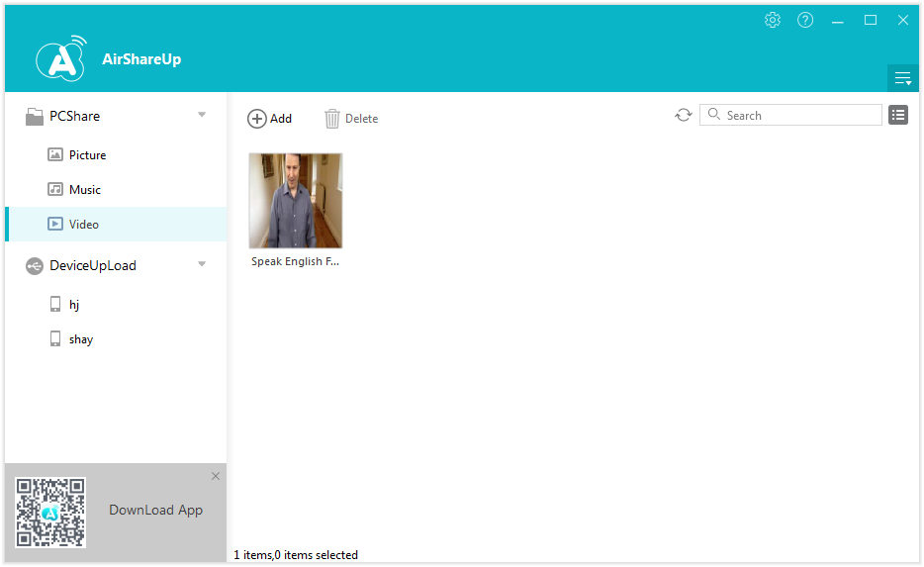This screenshot has height=567, width=924.
Task: Open the Music category
Action: click(116, 190)
